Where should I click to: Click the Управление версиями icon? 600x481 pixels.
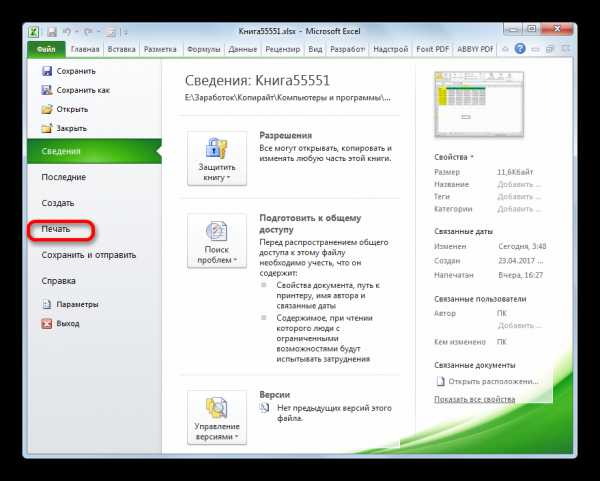pyautogui.click(x=217, y=408)
